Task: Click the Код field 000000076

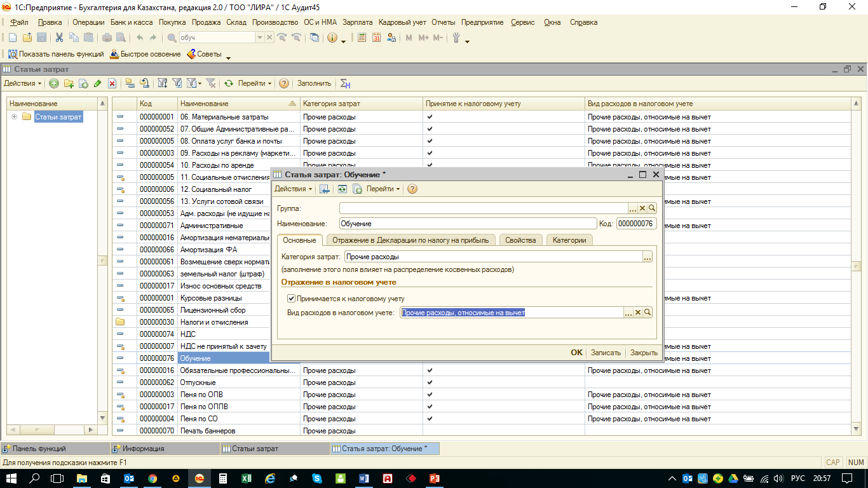Action: pyautogui.click(x=636, y=224)
